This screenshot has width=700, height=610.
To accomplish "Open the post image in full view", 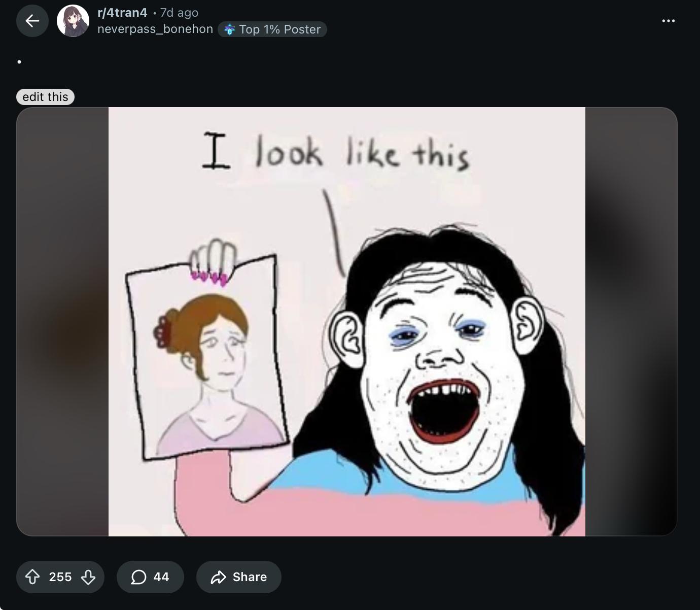I will [347, 322].
